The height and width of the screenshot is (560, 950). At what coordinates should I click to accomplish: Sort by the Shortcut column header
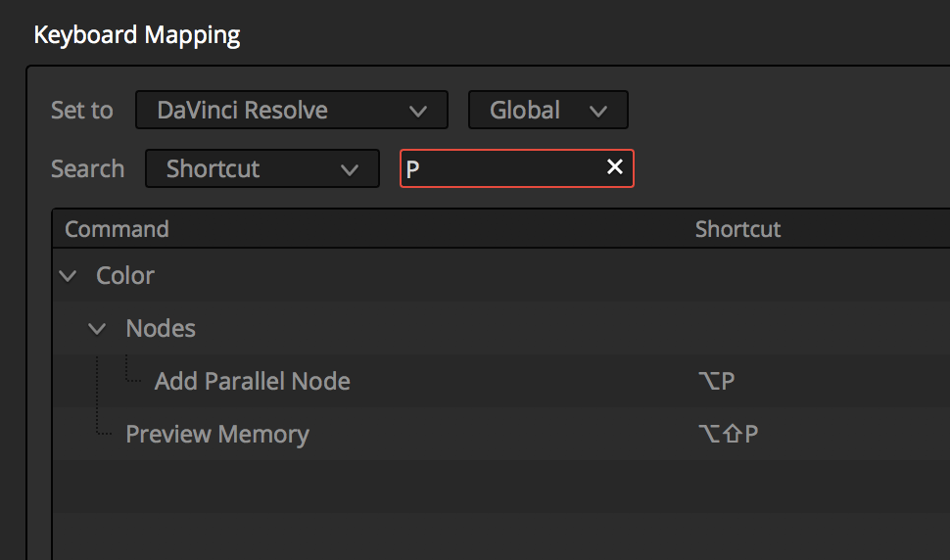(737, 229)
